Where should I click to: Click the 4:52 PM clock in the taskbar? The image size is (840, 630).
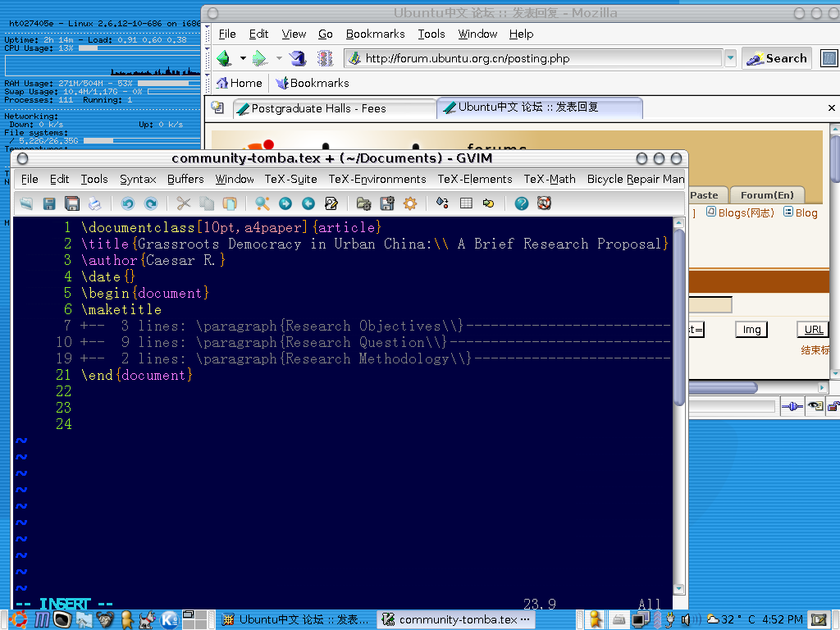(782, 620)
